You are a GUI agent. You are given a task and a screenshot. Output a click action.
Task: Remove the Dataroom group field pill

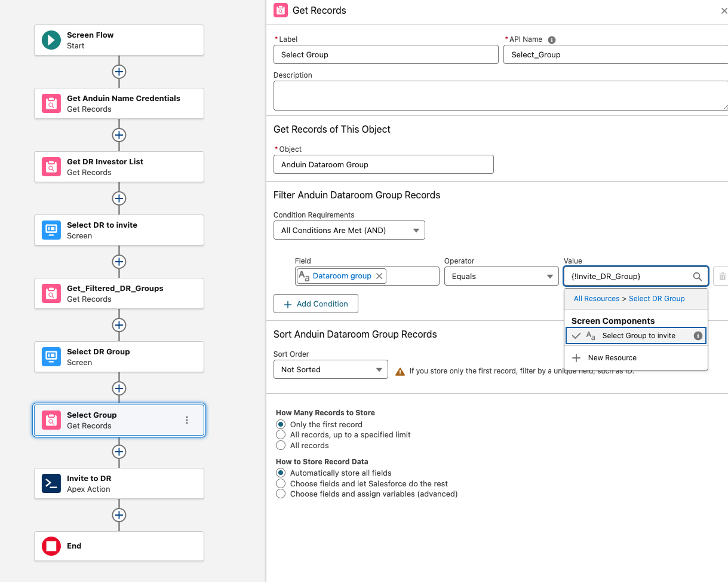tap(379, 276)
